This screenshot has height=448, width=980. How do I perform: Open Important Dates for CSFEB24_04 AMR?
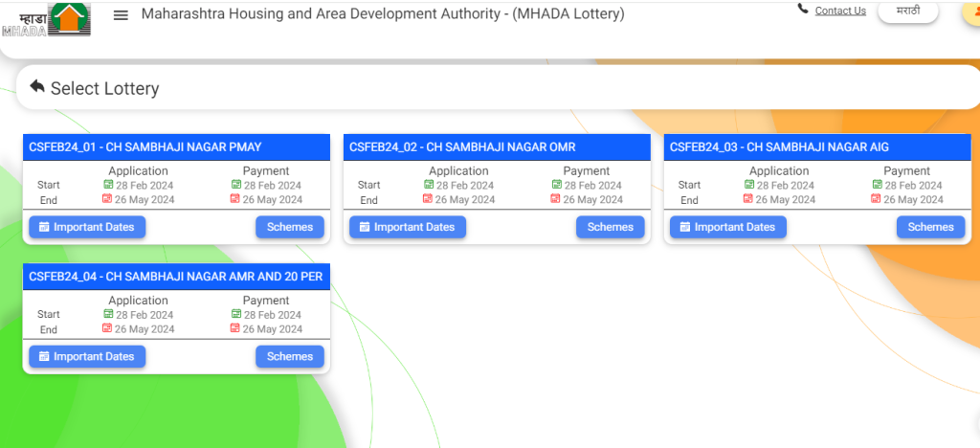click(87, 356)
